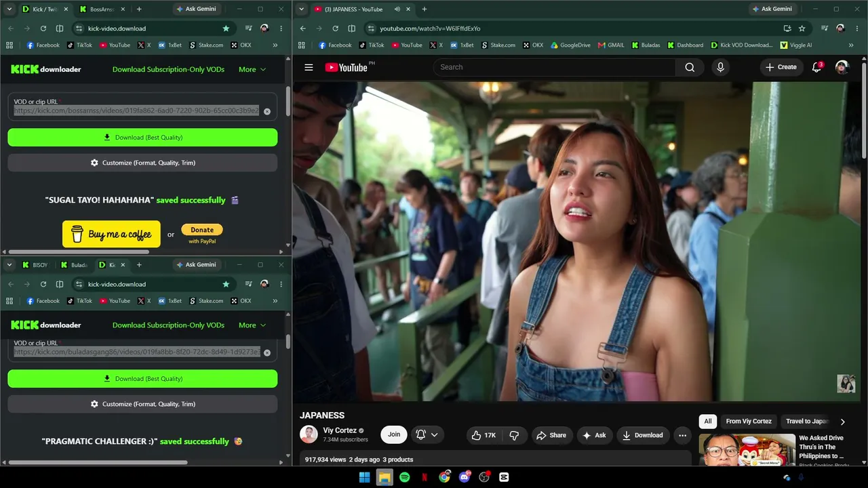Open Download Subscription-Only VODs link in top window

[168, 69]
